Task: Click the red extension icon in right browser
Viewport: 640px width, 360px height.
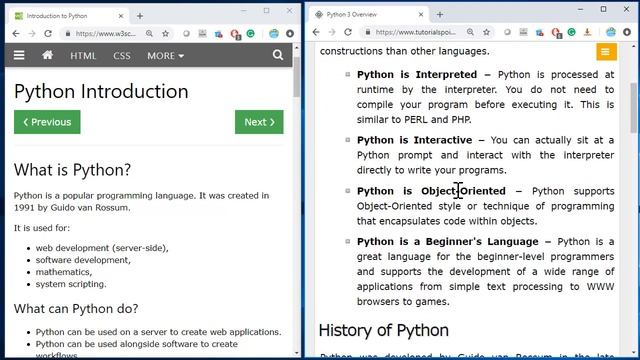Action: pyautogui.click(x=556, y=32)
